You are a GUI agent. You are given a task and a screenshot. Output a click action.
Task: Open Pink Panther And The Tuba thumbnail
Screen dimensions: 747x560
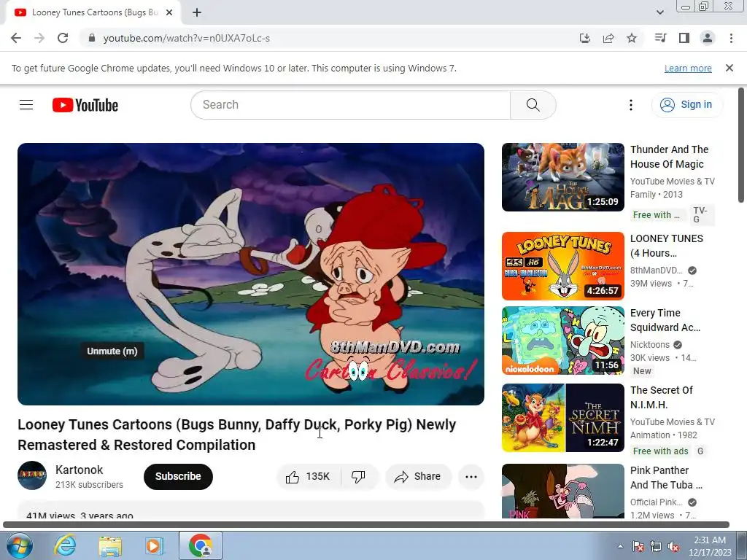click(562, 491)
